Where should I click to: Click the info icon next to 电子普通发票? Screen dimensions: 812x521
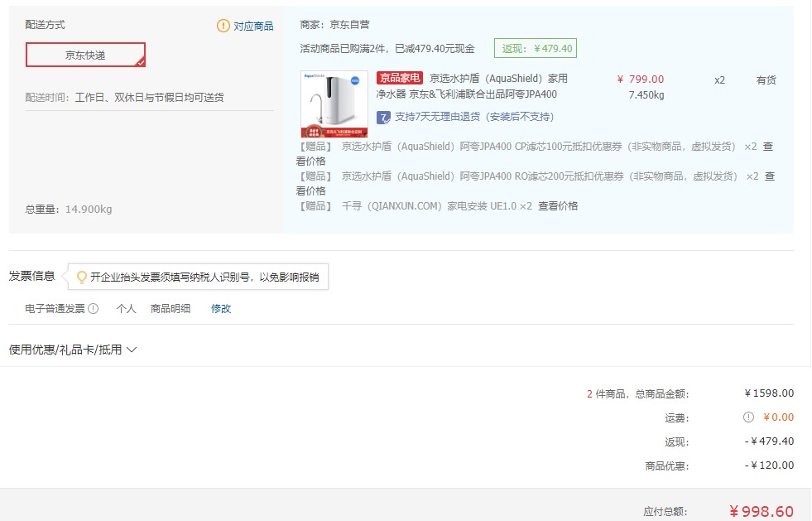(x=94, y=308)
